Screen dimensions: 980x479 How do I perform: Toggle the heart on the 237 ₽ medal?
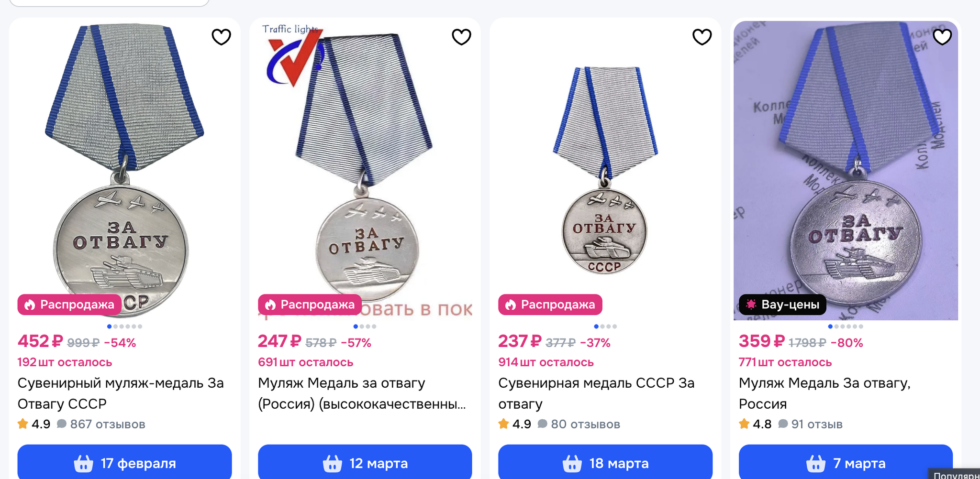[x=702, y=37]
